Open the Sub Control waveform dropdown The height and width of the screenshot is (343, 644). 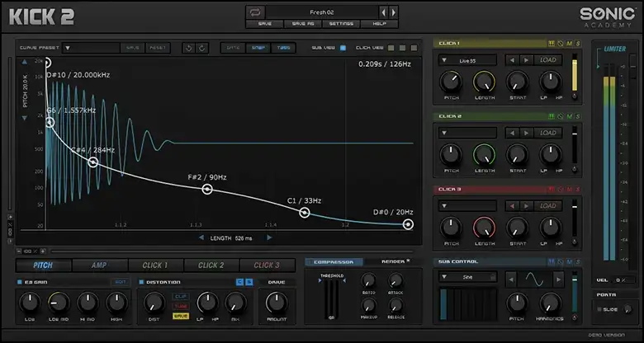467,277
